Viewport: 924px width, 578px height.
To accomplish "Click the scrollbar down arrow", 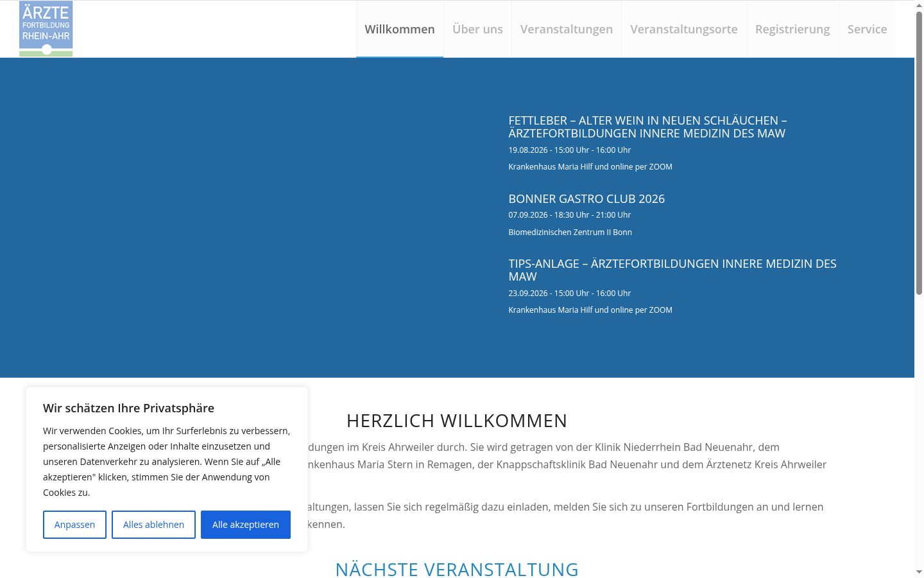I will (919, 572).
